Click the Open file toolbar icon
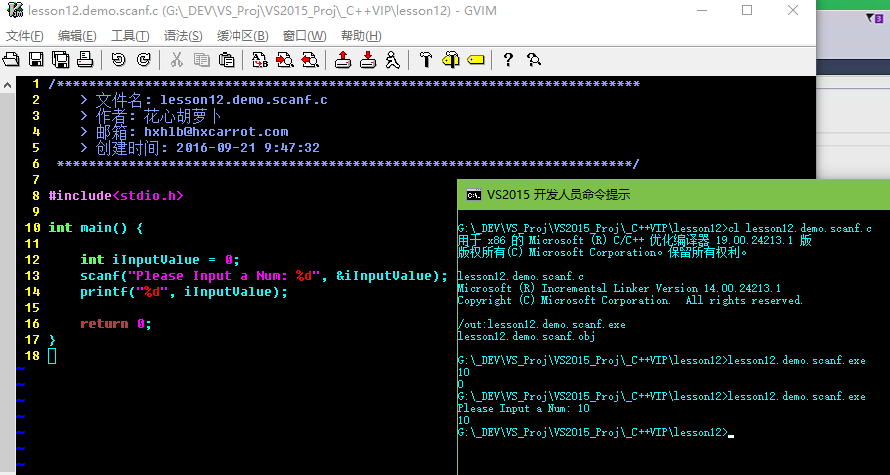This screenshot has width=890, height=475. 11,59
